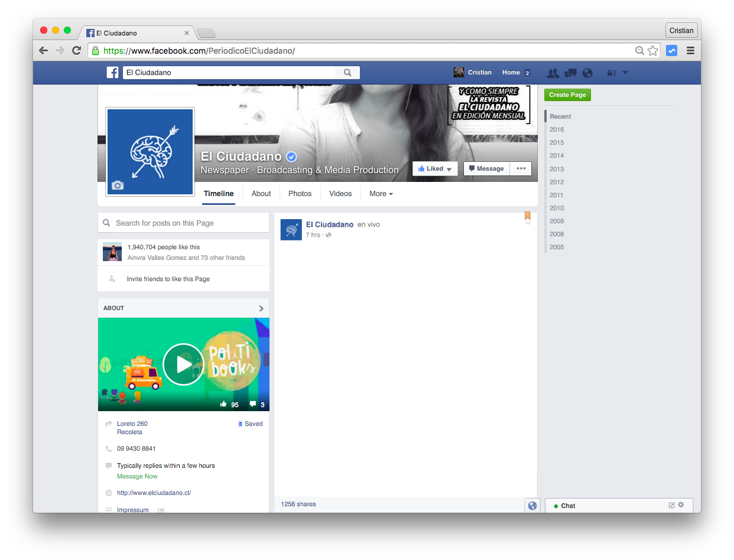Click the El Ciudadano post author name
The height and width of the screenshot is (560, 734).
click(330, 224)
